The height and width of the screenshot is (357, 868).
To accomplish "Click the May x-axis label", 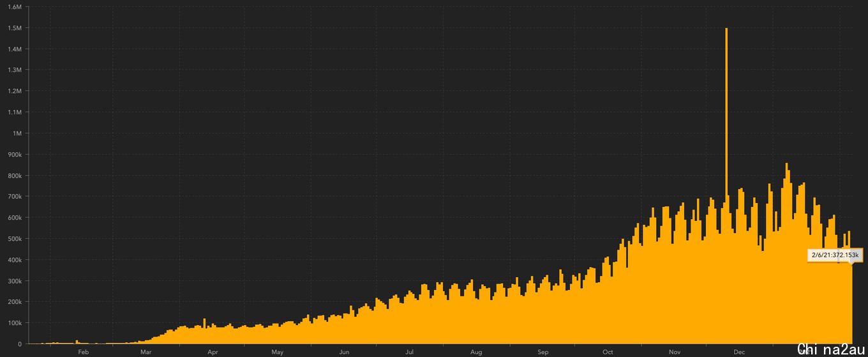I will pyautogui.click(x=278, y=352).
